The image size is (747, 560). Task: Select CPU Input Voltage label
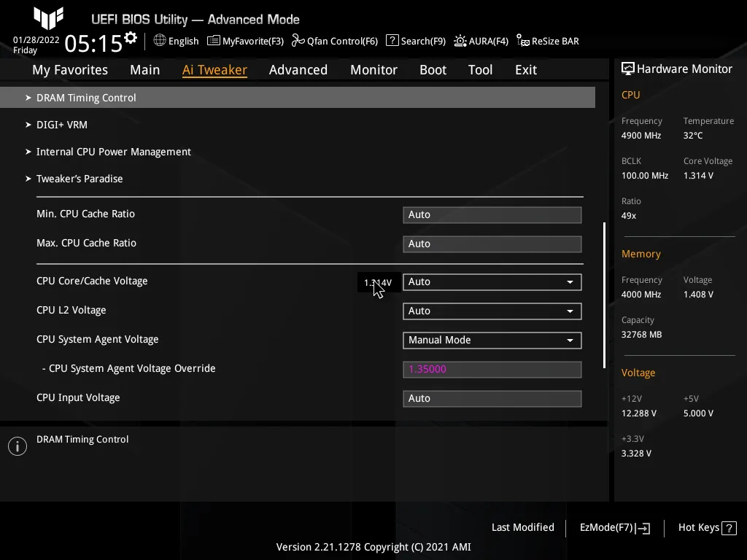click(78, 397)
